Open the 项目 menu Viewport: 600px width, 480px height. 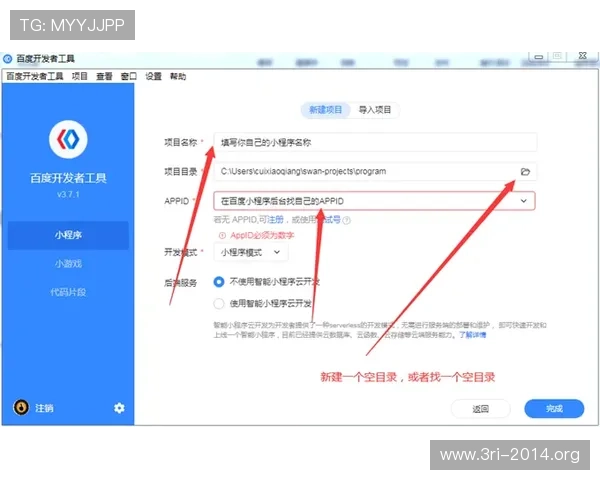coord(80,76)
